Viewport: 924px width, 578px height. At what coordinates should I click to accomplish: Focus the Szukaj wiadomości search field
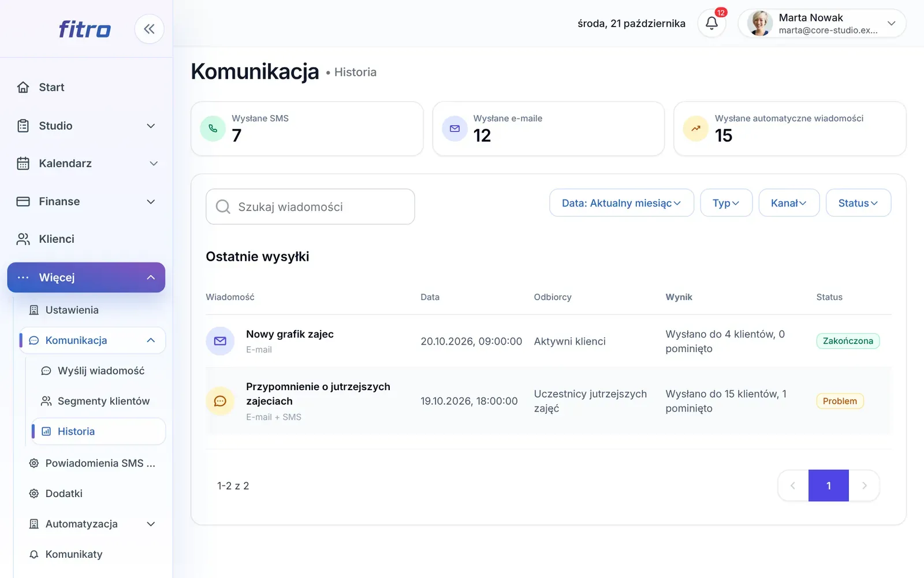(310, 206)
